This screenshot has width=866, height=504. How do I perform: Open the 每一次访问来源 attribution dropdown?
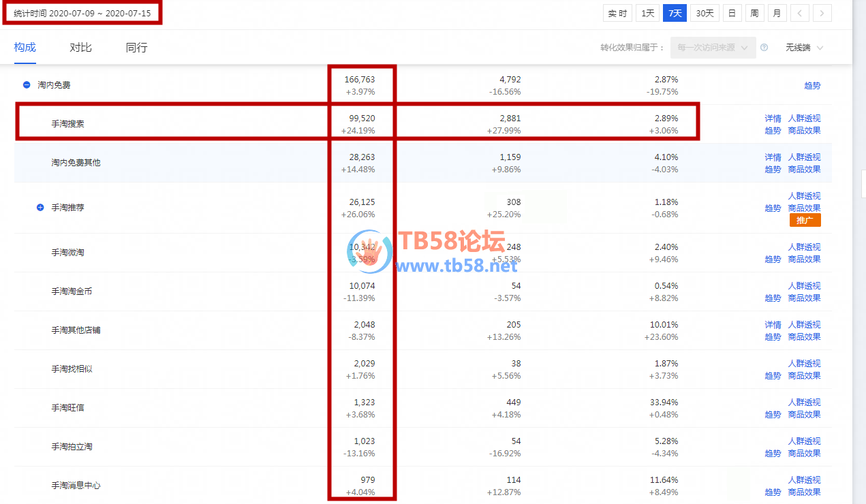coord(713,48)
